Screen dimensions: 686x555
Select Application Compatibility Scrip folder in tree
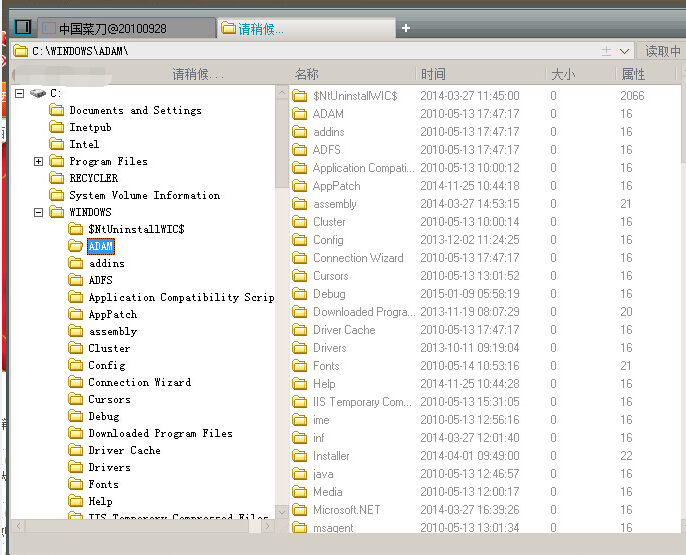tap(181, 297)
